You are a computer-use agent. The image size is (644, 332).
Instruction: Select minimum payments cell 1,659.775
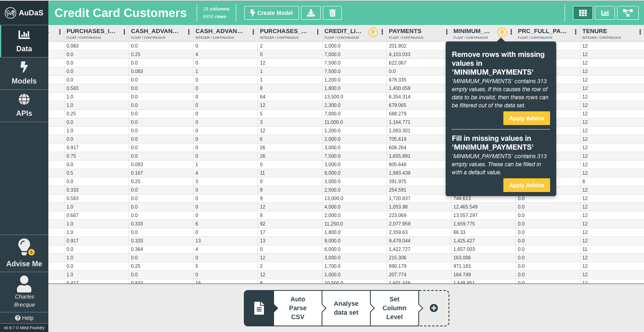pos(483,224)
